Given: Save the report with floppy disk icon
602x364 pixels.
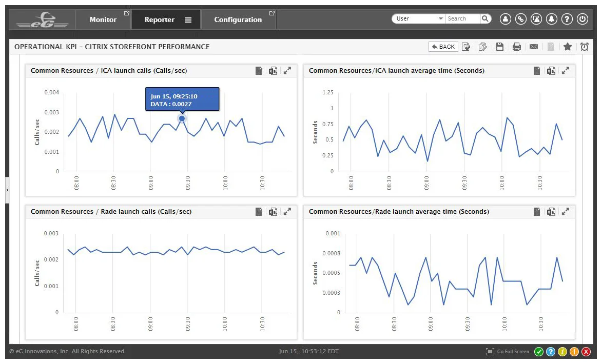Looking at the screenshot, I should (500, 47).
